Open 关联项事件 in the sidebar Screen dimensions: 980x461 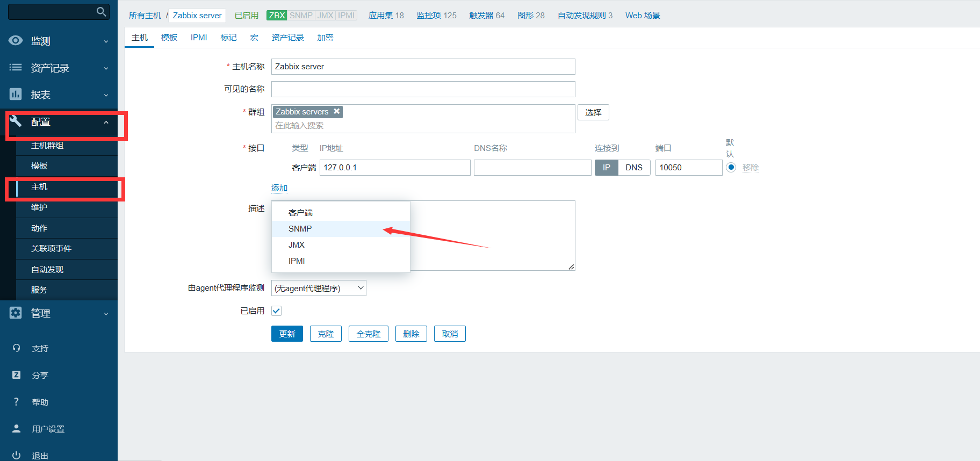click(x=67, y=249)
